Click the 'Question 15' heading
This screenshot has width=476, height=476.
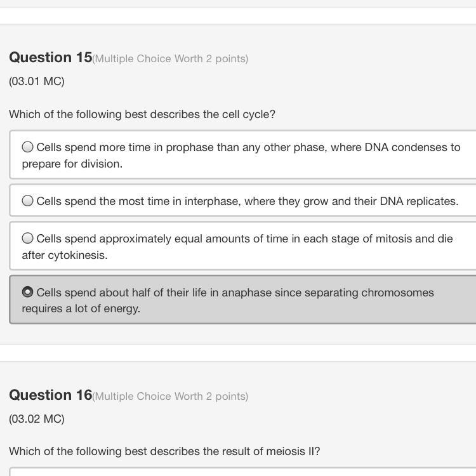[51, 58]
